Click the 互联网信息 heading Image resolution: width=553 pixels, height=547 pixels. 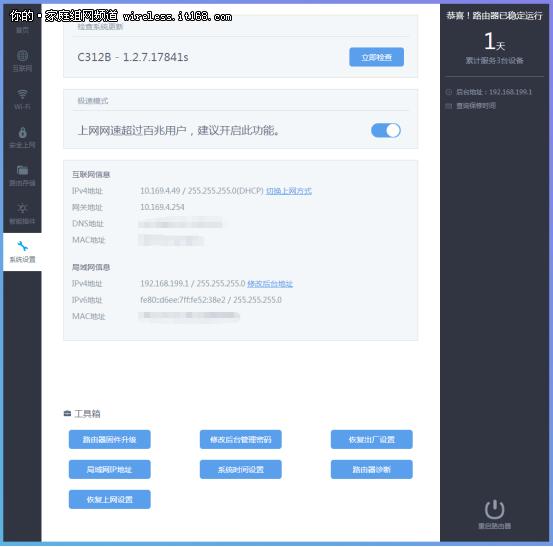[x=91, y=175]
